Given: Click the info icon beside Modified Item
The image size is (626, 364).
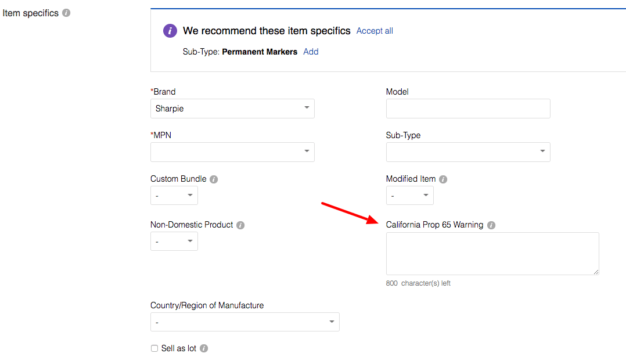Looking at the screenshot, I should point(443,179).
